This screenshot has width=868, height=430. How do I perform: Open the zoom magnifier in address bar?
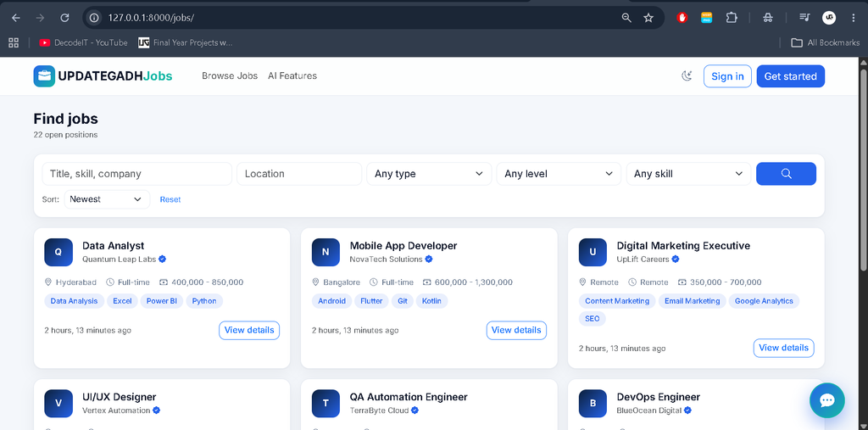[626, 18]
